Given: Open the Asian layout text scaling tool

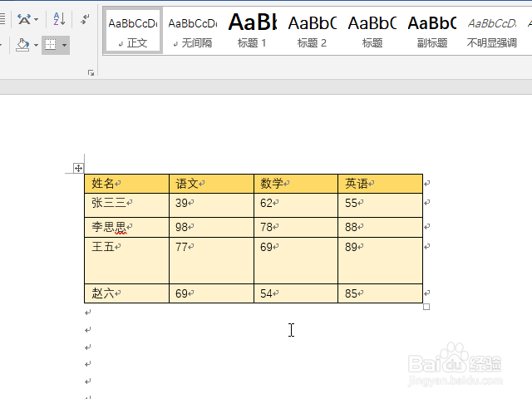Looking at the screenshot, I should (x=24, y=19).
